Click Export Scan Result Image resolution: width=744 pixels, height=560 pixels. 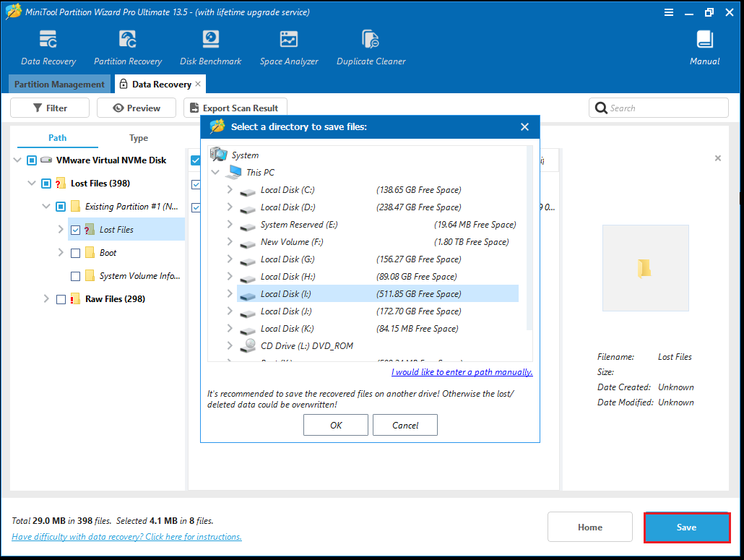235,108
